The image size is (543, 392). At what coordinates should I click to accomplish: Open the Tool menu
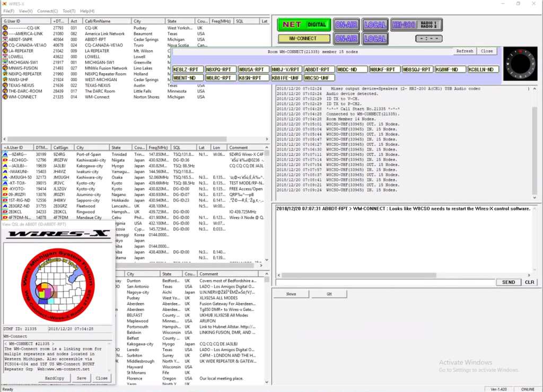(x=69, y=11)
